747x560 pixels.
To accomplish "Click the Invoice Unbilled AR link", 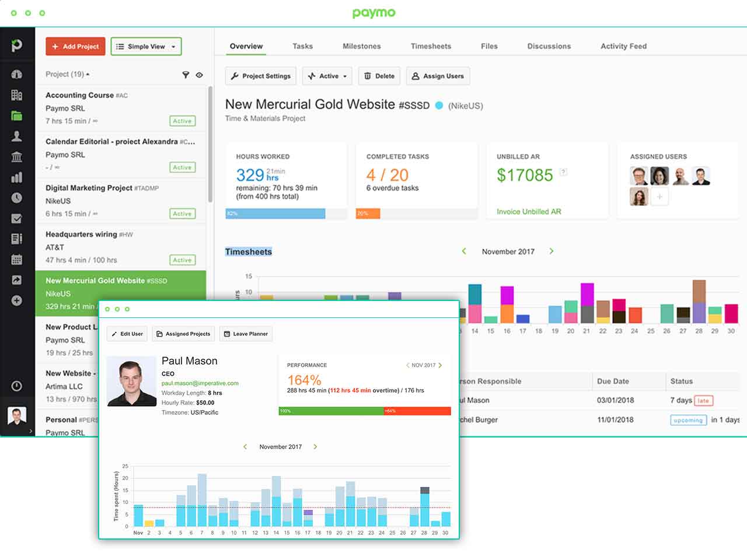I will point(529,212).
